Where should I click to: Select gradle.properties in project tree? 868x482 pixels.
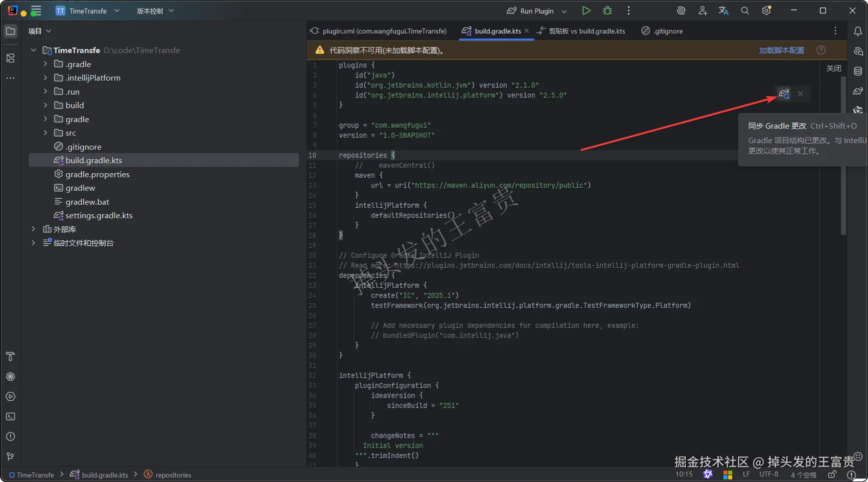tap(97, 174)
